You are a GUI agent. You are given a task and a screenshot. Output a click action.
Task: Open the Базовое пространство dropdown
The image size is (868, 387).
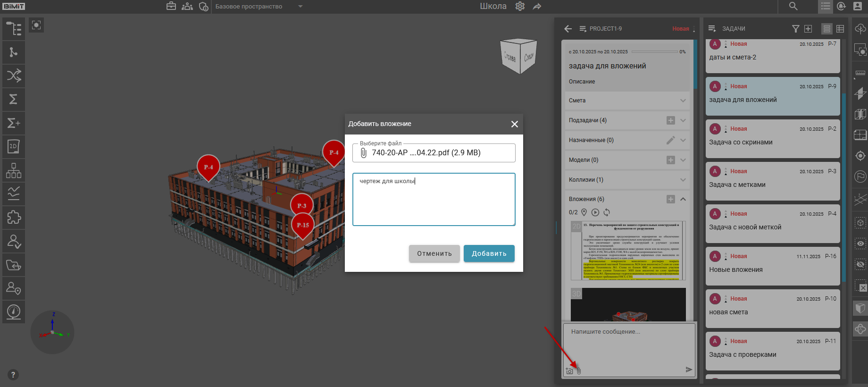point(300,7)
